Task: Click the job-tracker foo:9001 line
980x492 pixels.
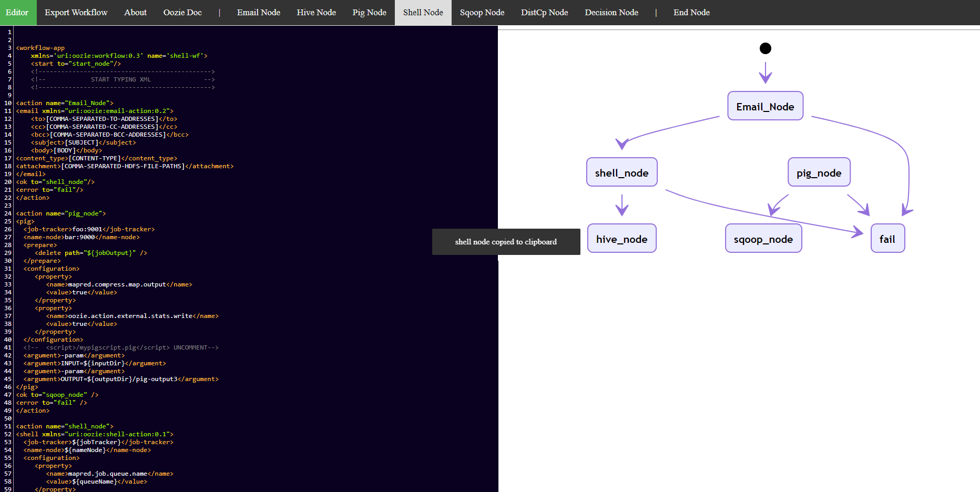Action: [x=89, y=229]
